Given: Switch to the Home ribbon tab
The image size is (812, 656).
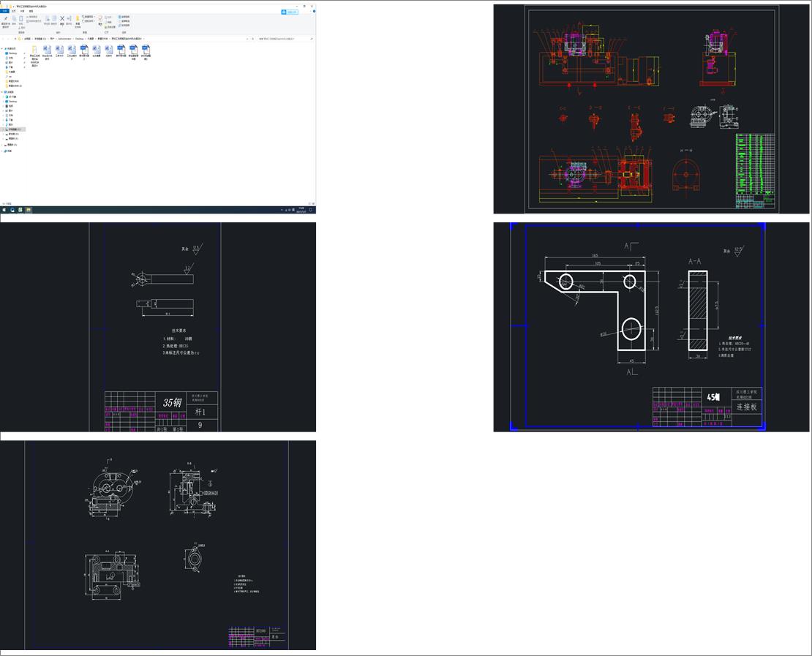Looking at the screenshot, I should click(x=13, y=11).
